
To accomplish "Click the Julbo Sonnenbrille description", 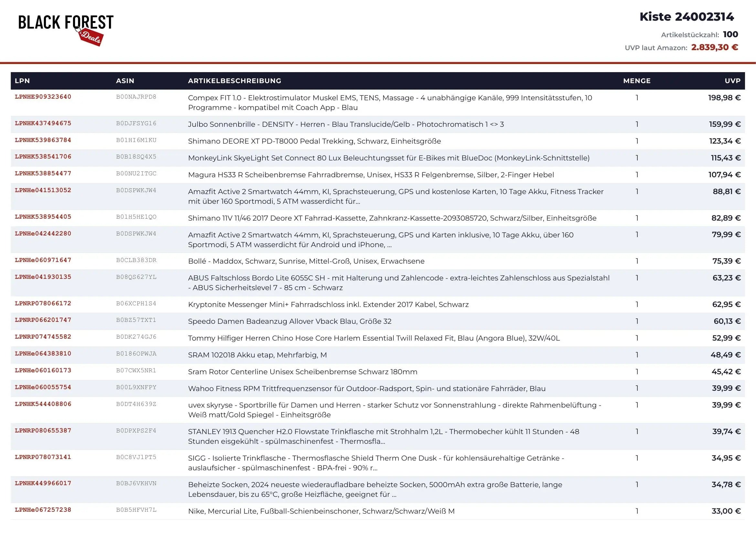I will pos(346,125).
